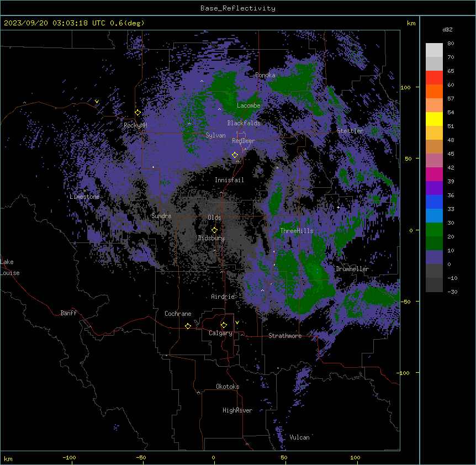
Task: Click the yellow diamond marker below Cochrane
Action: tap(188, 326)
